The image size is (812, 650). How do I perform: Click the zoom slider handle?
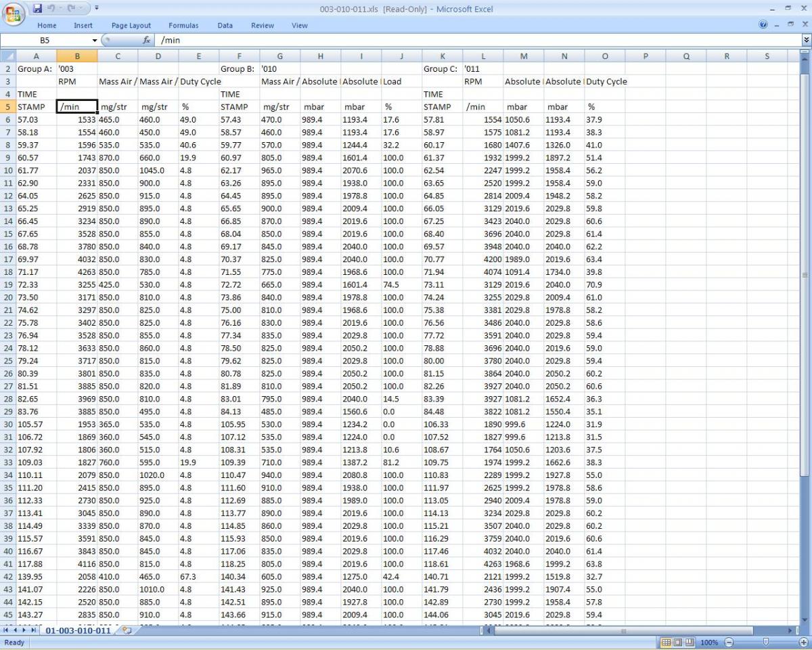point(765,642)
